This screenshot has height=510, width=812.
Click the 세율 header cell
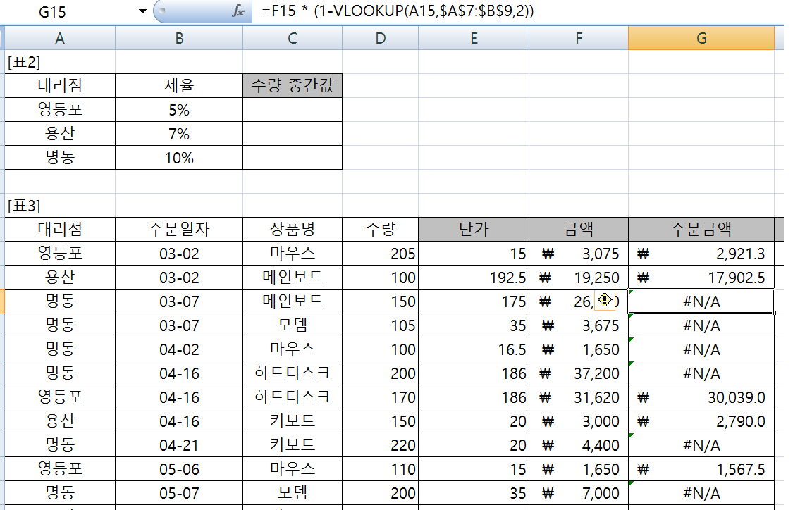click(179, 86)
